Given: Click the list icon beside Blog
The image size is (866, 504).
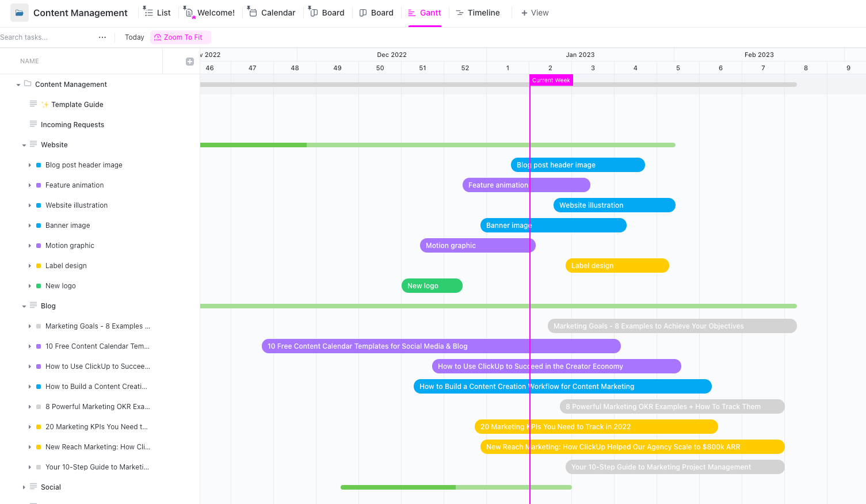Looking at the screenshot, I should [33, 306].
